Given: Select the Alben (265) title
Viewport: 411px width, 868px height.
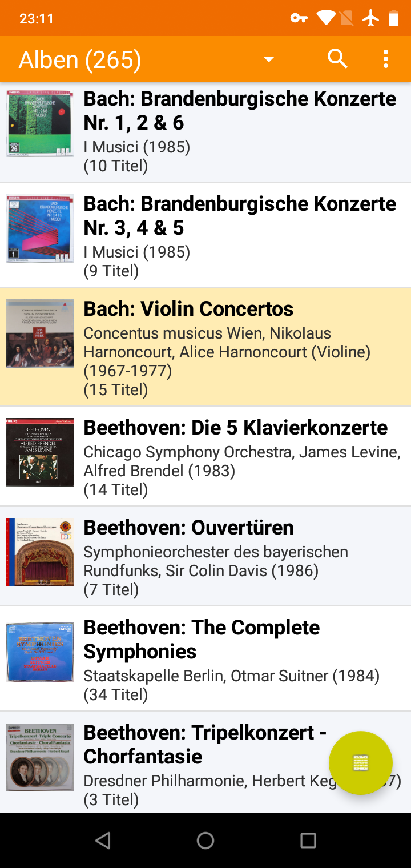Looking at the screenshot, I should click(80, 59).
